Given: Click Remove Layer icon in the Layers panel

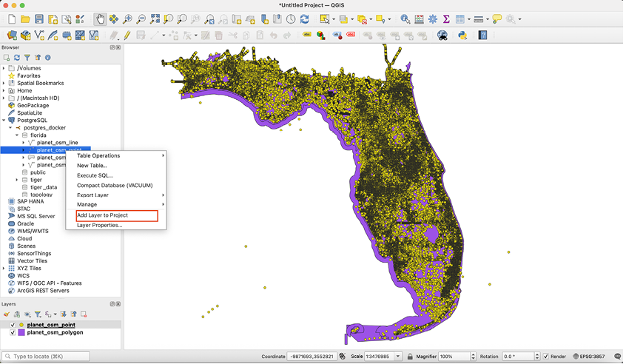Looking at the screenshot, I should [x=84, y=314].
